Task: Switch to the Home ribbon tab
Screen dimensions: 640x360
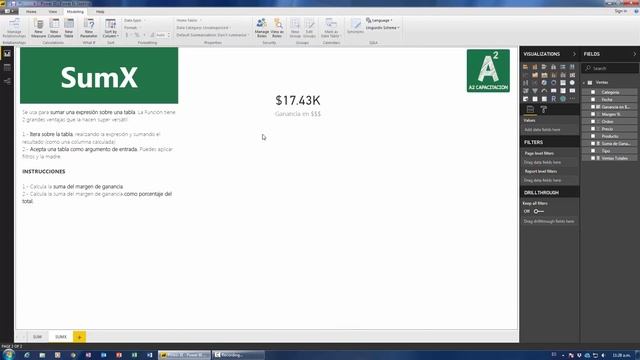Action: (31, 12)
